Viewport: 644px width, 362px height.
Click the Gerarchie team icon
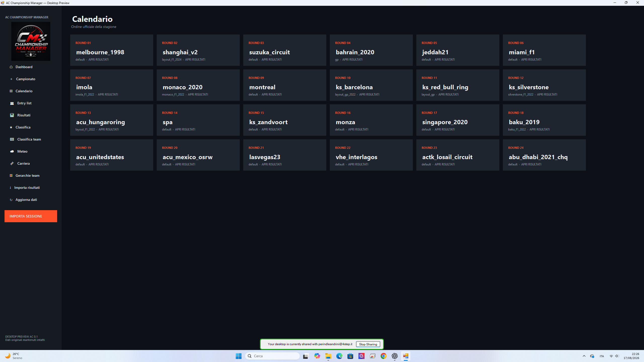click(11, 175)
